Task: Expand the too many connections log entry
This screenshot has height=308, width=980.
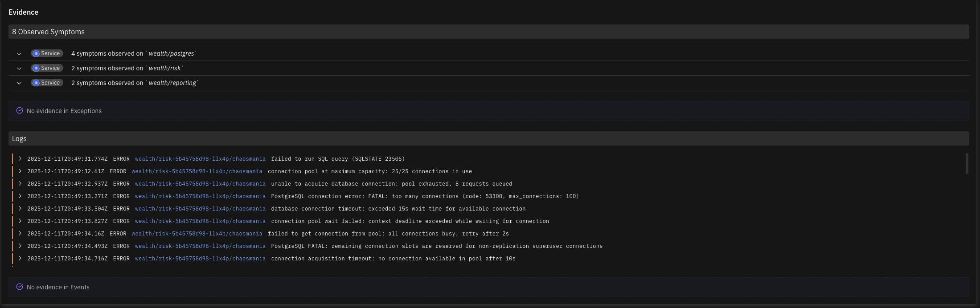Action: (20, 196)
